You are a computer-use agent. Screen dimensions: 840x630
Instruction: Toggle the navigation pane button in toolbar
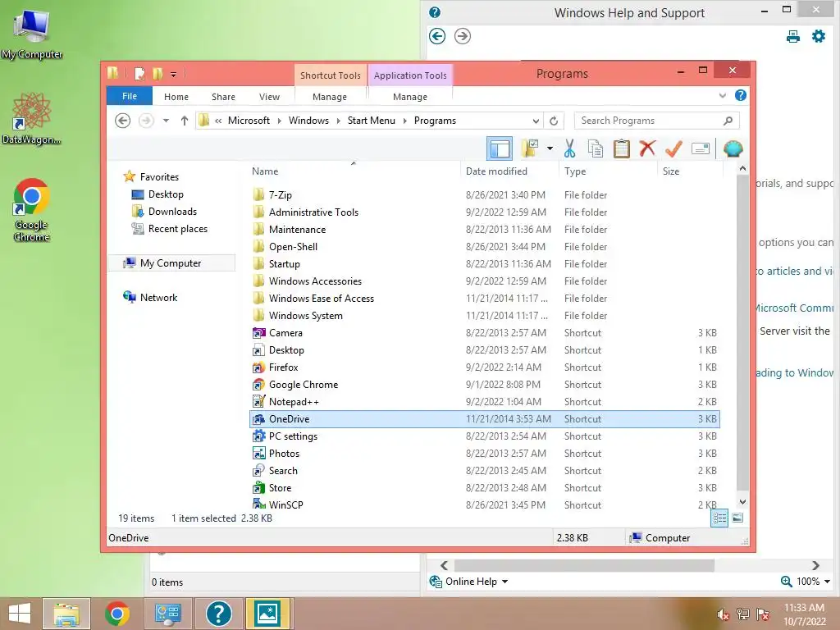click(500, 148)
